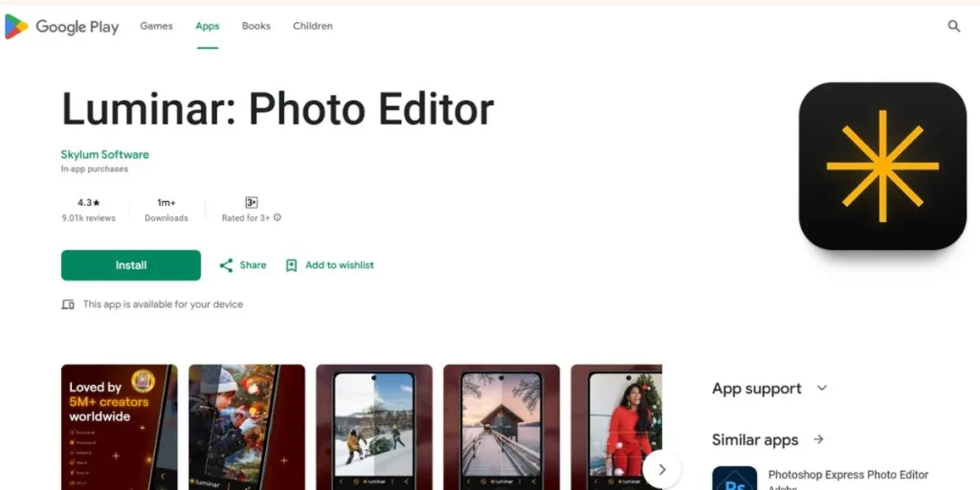Click the Share icon

226,266
